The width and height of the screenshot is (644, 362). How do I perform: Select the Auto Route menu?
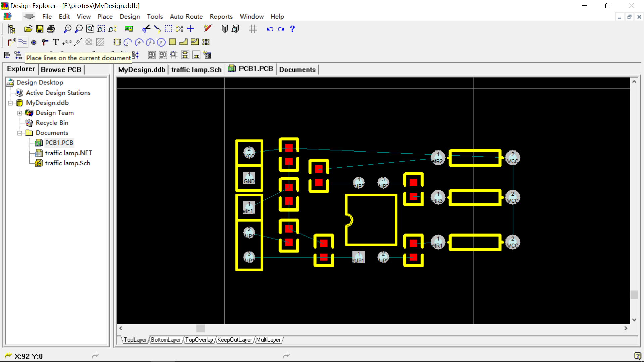(186, 16)
